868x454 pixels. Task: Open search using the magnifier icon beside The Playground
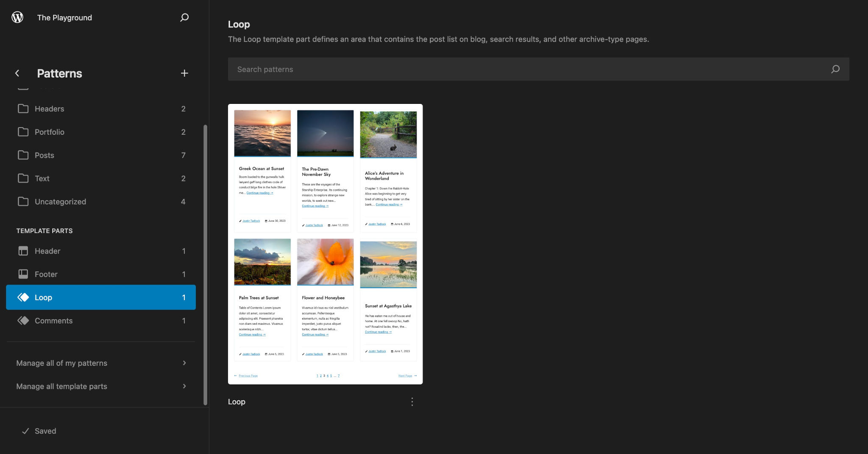coord(184,17)
